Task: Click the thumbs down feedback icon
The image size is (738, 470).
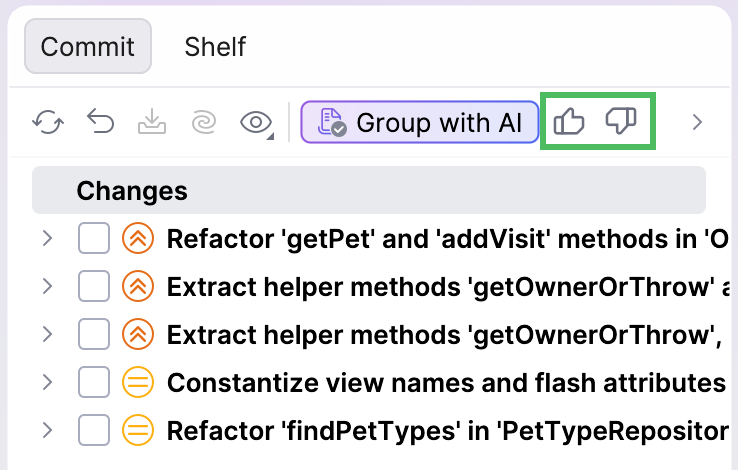Action: point(622,123)
